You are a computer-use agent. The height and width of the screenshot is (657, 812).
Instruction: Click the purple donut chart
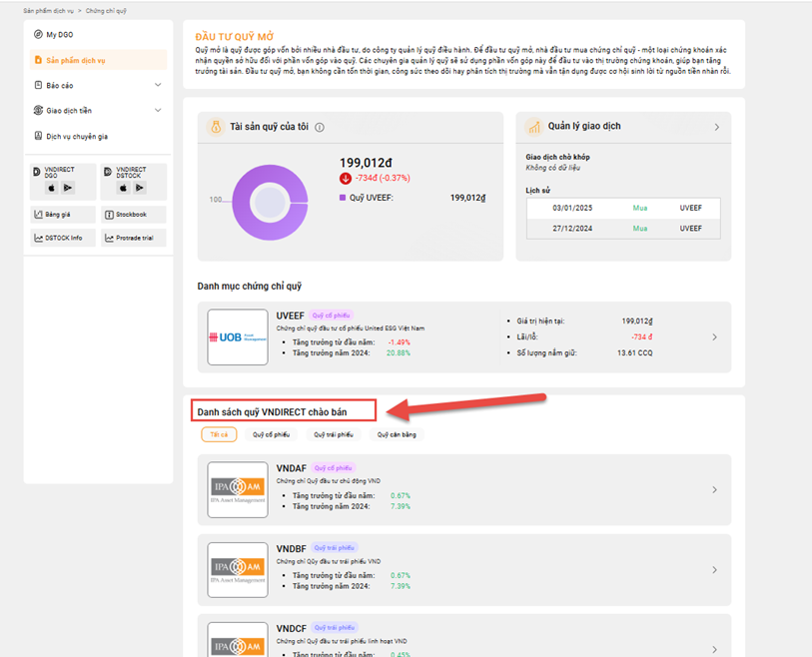(270, 203)
